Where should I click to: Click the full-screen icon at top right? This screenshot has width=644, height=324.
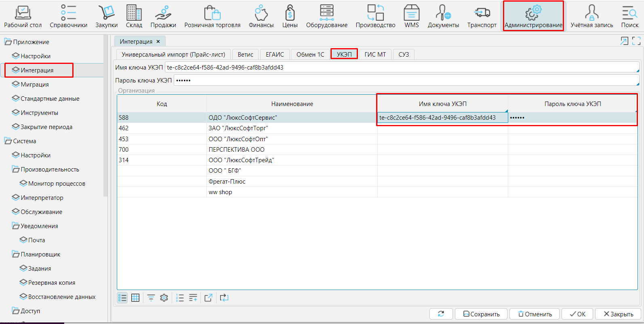point(636,41)
